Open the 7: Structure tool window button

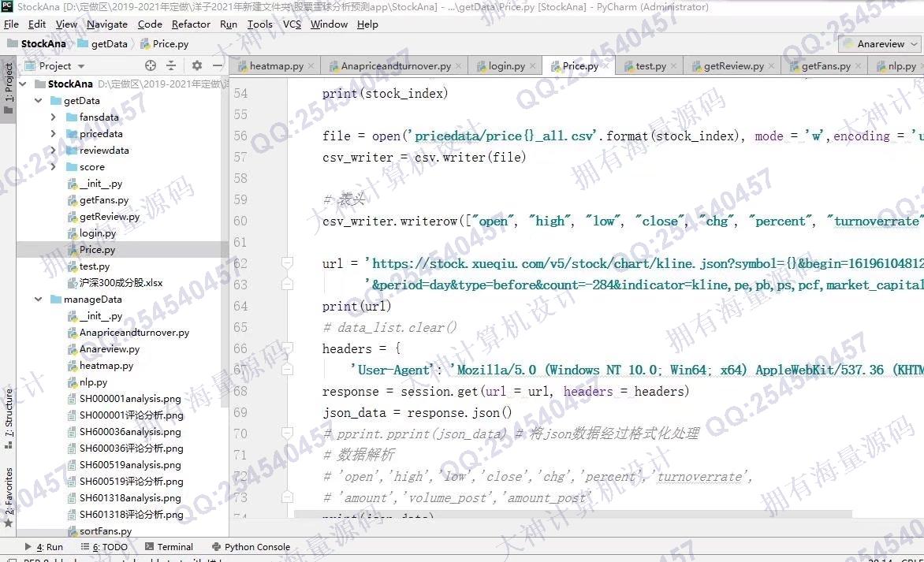(x=8, y=418)
